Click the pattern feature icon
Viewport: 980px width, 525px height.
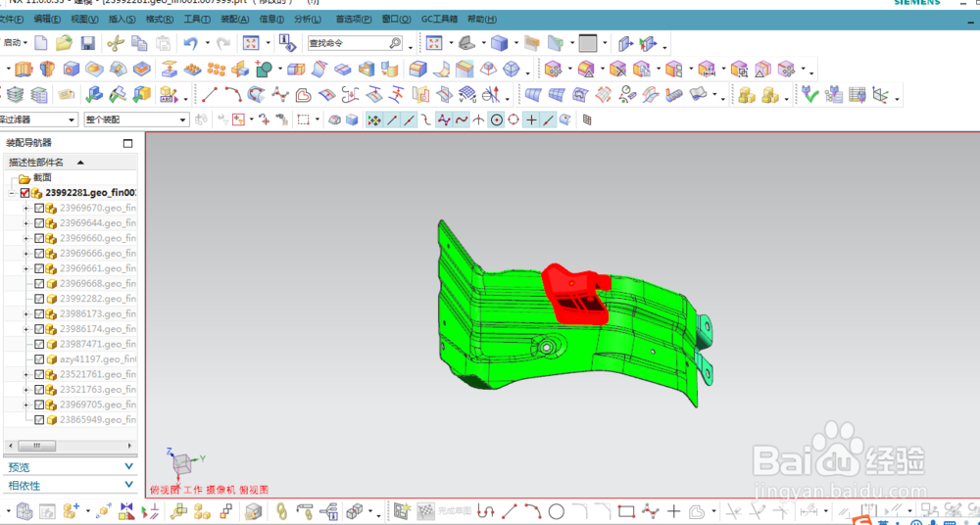click(217, 69)
